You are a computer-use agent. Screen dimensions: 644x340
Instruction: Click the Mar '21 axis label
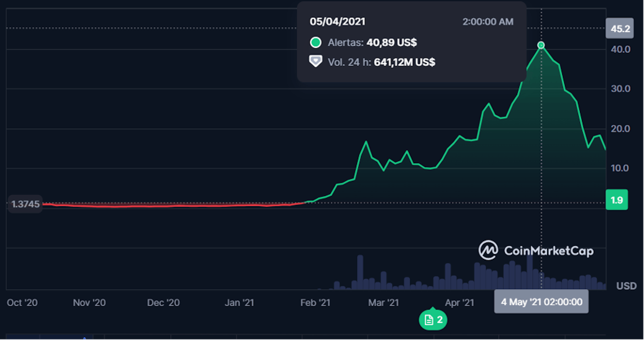click(x=383, y=302)
